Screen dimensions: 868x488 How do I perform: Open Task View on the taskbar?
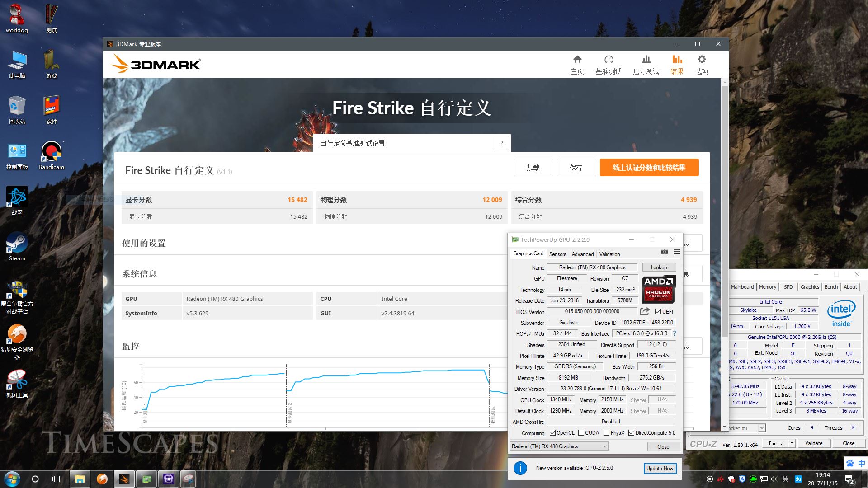(57, 479)
